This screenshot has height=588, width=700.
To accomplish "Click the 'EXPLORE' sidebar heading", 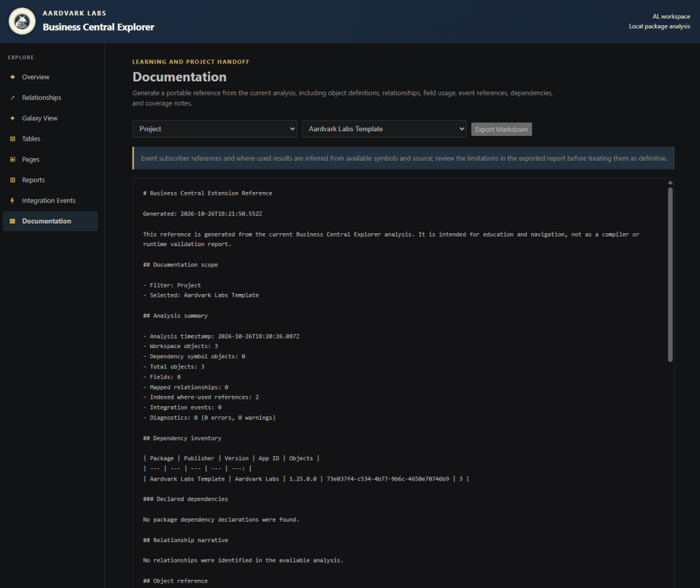I will 21,57.
